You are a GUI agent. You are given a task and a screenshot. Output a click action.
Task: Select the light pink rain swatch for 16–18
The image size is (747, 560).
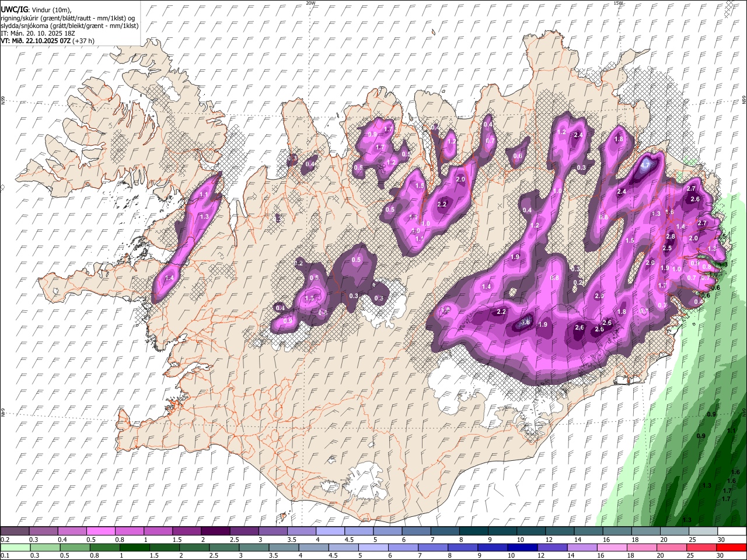coord(612,548)
